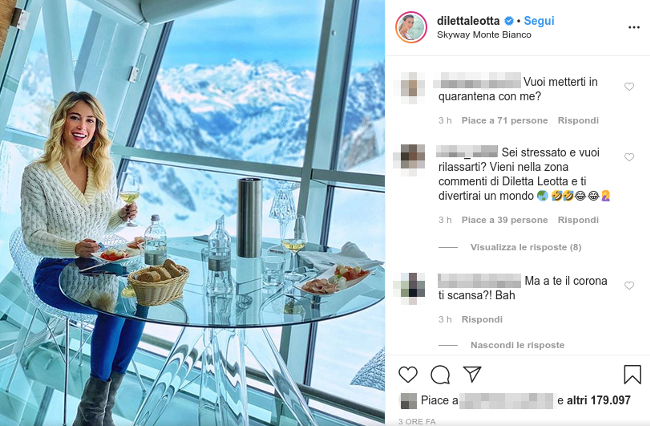650x426 pixels.
Task: Follow the account with Segui
Action: coord(539,21)
